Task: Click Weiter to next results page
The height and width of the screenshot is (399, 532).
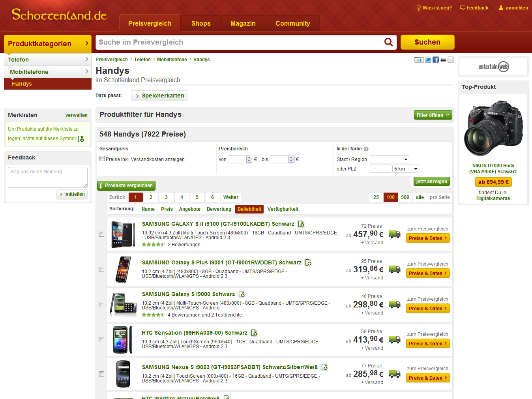Action: (x=231, y=197)
